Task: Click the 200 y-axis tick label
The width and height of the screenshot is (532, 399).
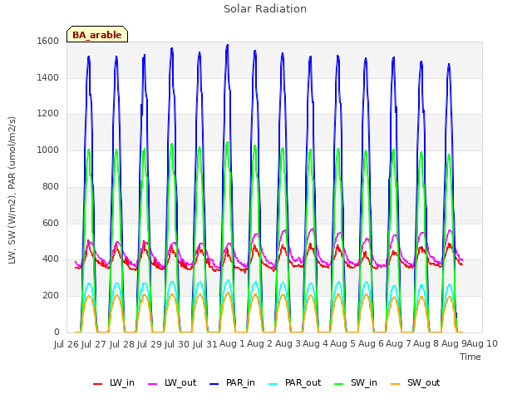Action: (x=51, y=296)
